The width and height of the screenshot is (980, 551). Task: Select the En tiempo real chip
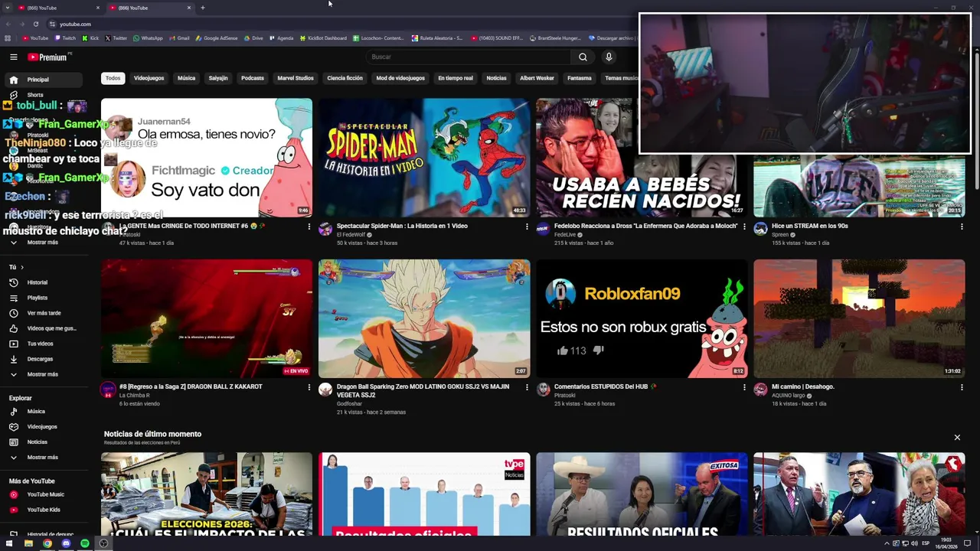click(x=455, y=78)
